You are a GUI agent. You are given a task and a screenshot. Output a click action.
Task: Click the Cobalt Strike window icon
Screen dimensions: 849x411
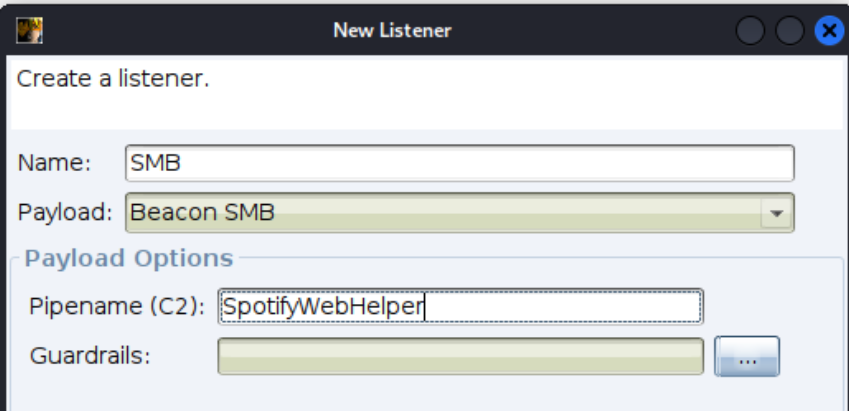click(x=29, y=30)
